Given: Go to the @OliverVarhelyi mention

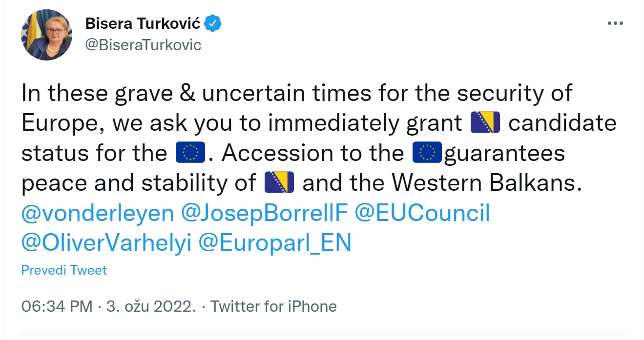Looking at the screenshot, I should 106,242.
